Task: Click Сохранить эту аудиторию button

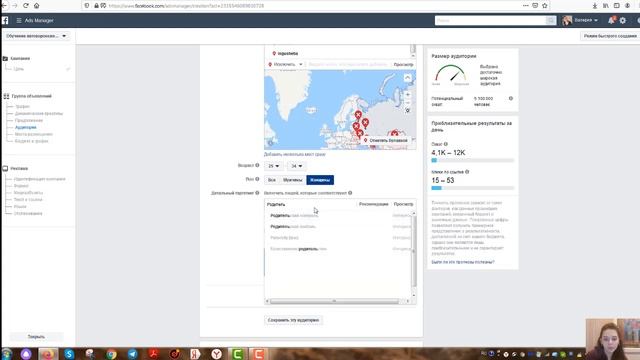Action: (x=293, y=320)
